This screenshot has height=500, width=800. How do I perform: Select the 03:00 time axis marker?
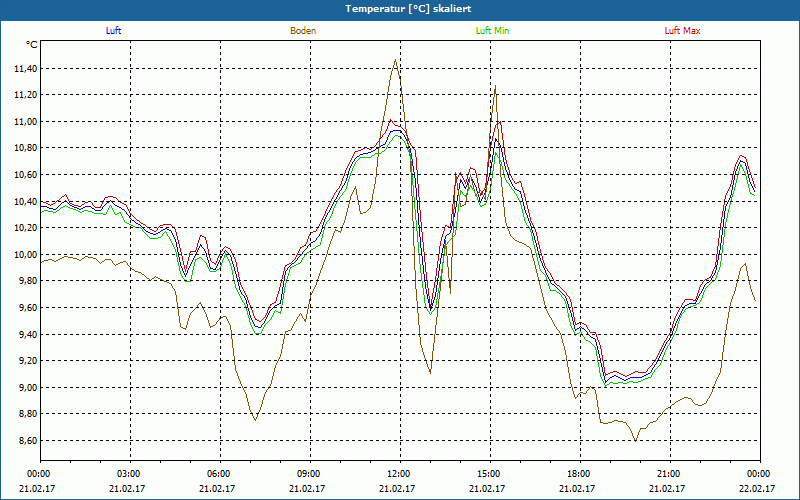pyautogui.click(x=129, y=474)
